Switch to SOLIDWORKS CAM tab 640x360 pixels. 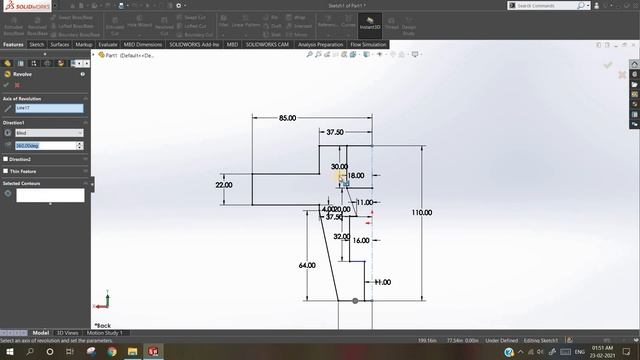pyautogui.click(x=267, y=44)
